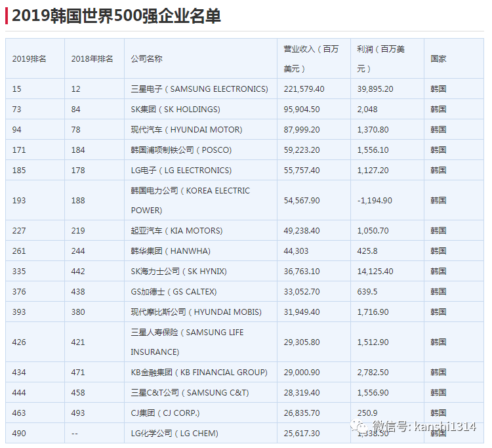
Task: Click profit value 39,895.20
Action: click(375, 89)
